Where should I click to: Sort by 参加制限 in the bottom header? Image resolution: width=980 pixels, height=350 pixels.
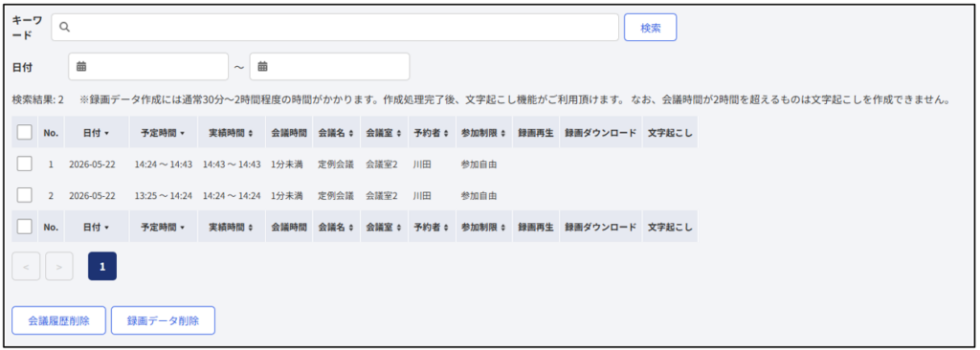[x=483, y=227]
